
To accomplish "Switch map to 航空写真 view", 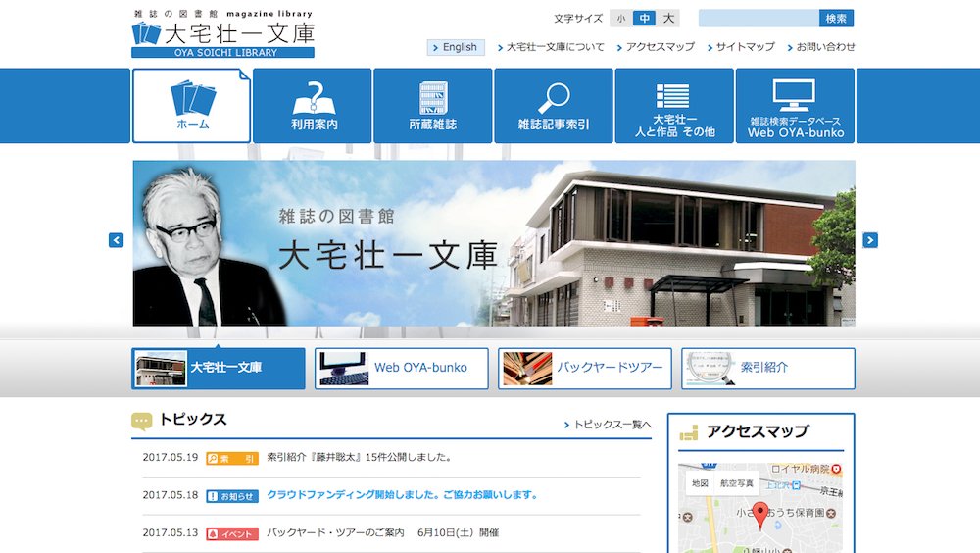I will (736, 483).
